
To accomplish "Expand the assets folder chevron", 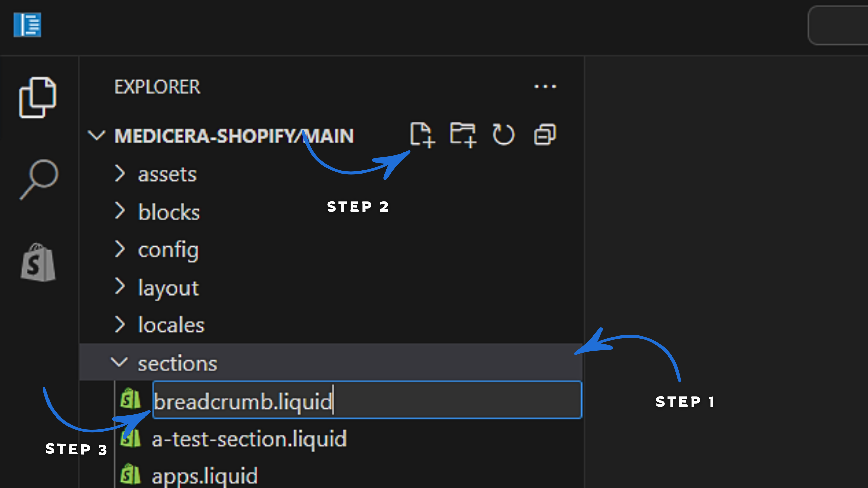I will (x=120, y=174).
